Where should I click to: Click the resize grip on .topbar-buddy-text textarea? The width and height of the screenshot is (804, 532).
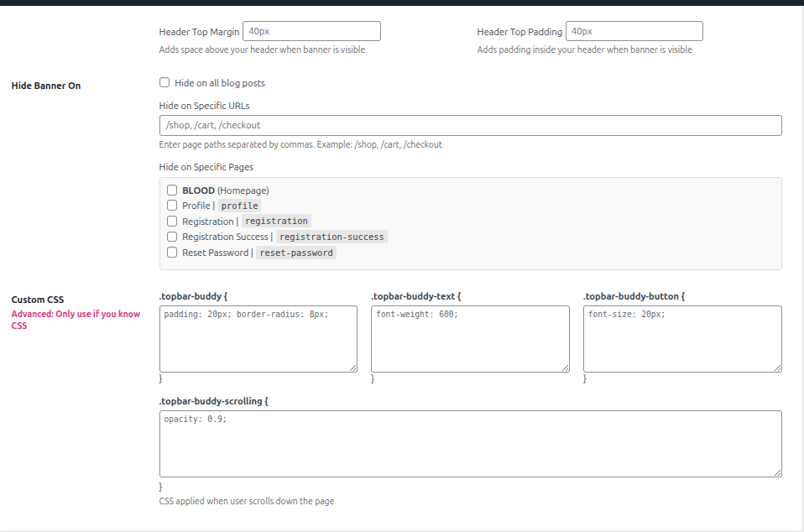(566, 367)
